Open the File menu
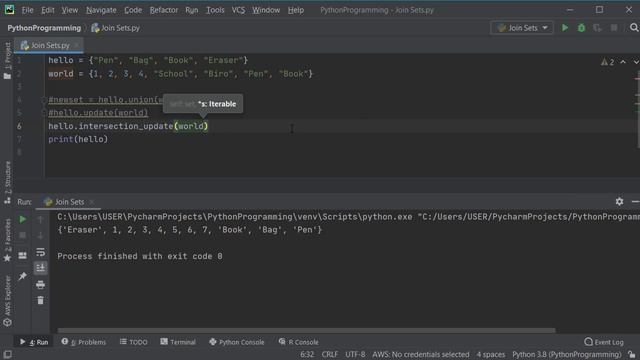Image resolution: width=640 pixels, height=360 pixels. click(x=27, y=10)
